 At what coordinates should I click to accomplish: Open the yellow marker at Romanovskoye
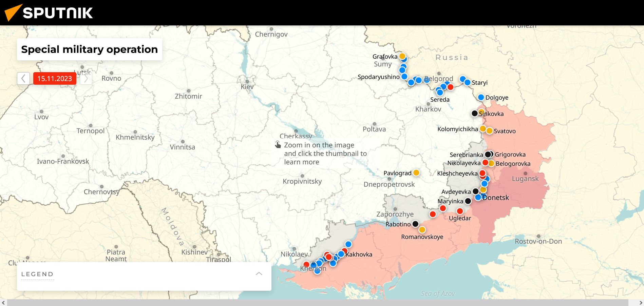click(422, 230)
